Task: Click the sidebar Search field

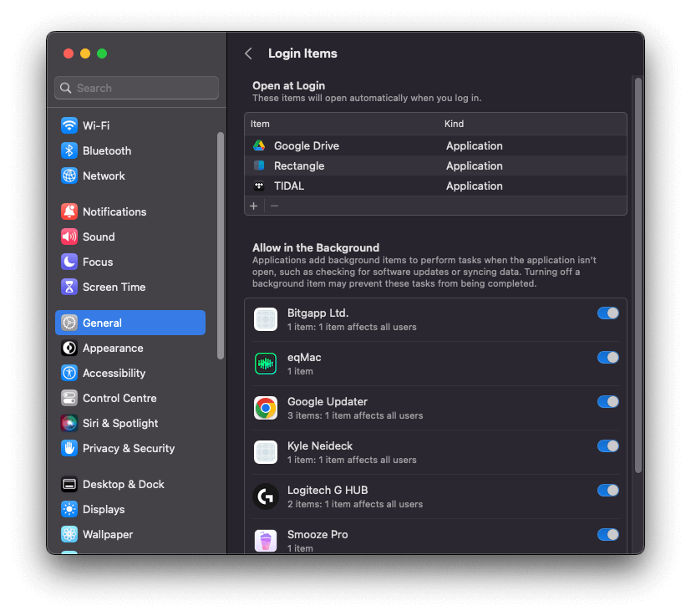Action: click(137, 88)
